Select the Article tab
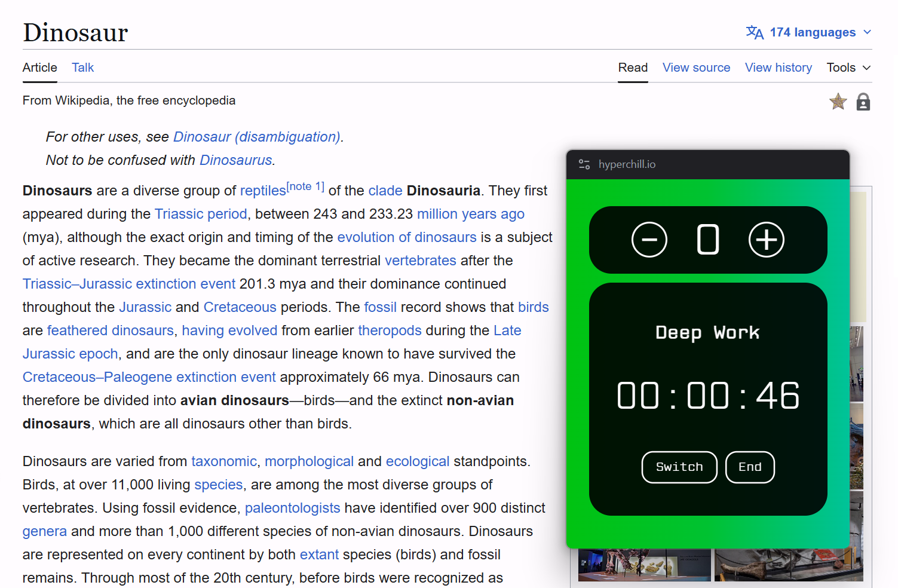Viewport: 898px width, 588px height. point(40,68)
